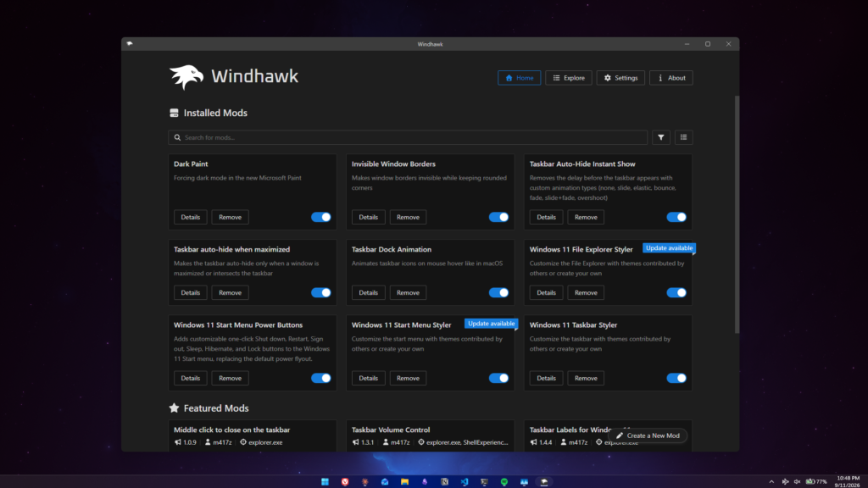
Task: Launch Notion from the taskbar
Action: pyautogui.click(x=444, y=482)
